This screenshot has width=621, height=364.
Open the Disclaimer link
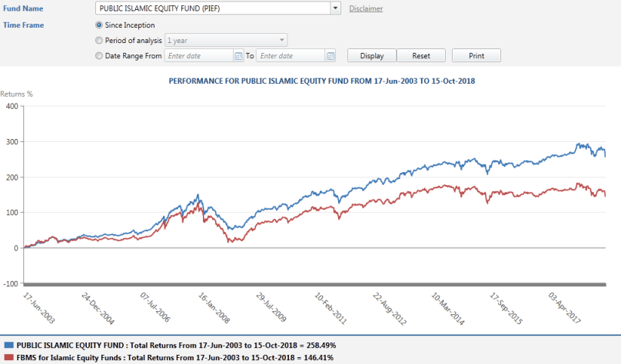point(366,8)
